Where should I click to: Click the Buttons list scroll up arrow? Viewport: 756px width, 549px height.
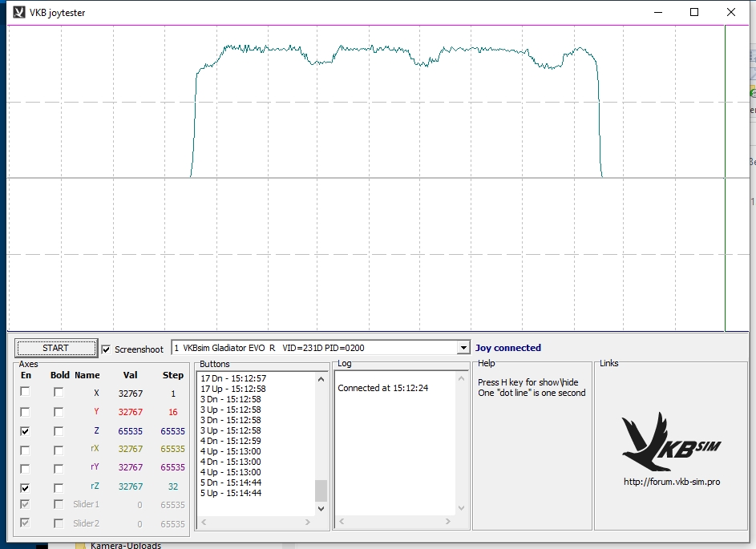pos(321,379)
